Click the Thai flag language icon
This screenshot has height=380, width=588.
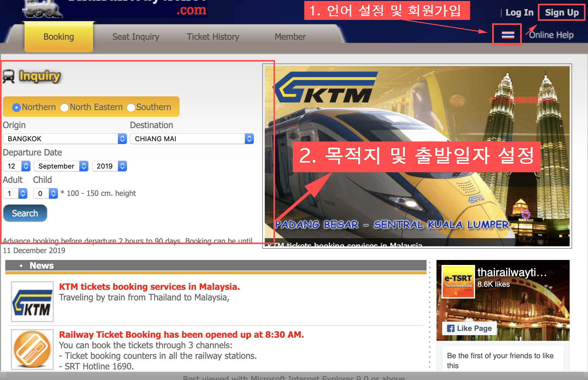click(508, 35)
